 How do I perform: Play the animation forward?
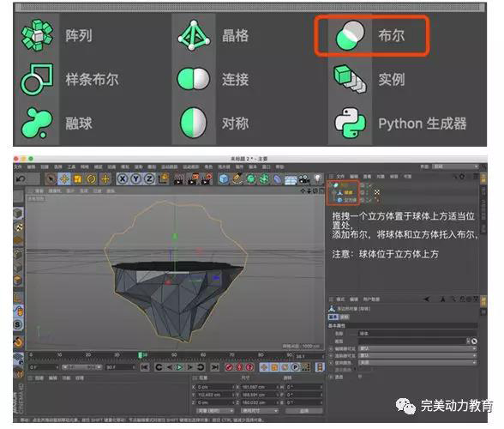pyautogui.click(x=180, y=367)
